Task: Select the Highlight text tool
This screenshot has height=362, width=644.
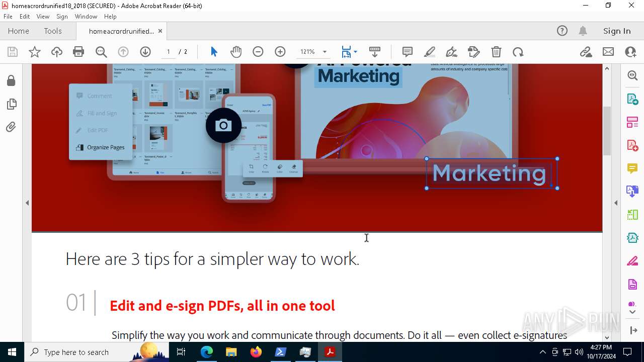Action: click(430, 52)
